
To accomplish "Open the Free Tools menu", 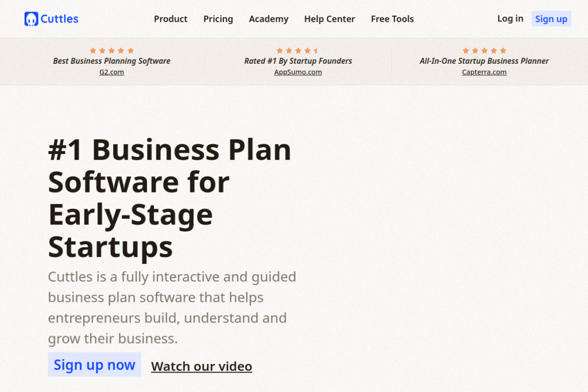I will (392, 19).
